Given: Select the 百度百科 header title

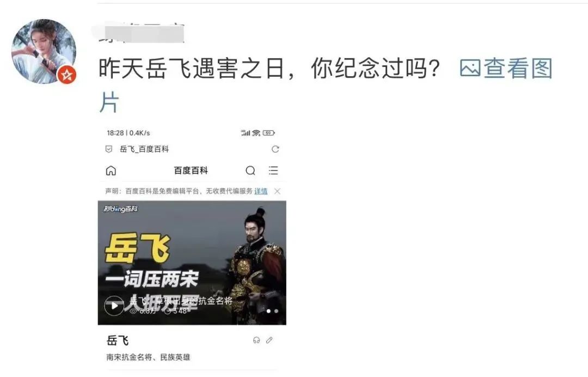Looking at the screenshot, I should [191, 171].
